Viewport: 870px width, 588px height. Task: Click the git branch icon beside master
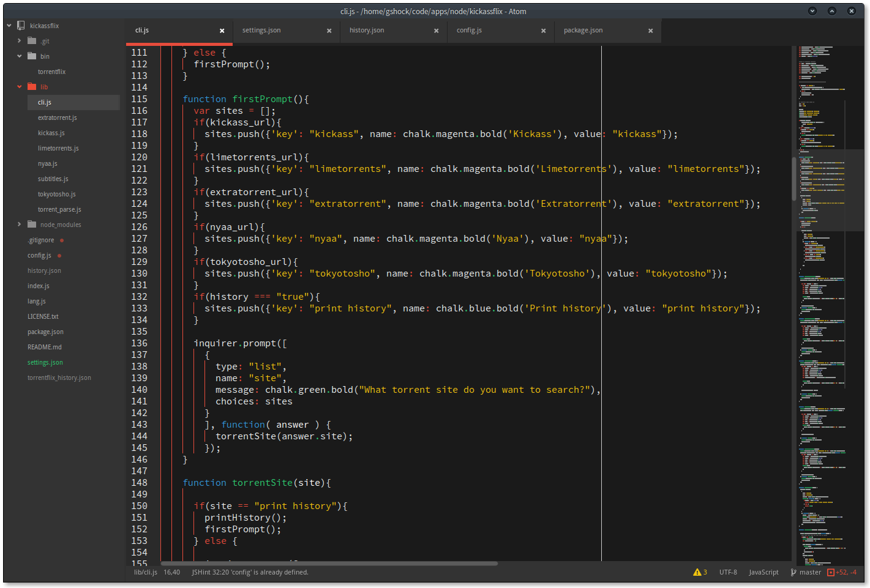tap(793, 572)
